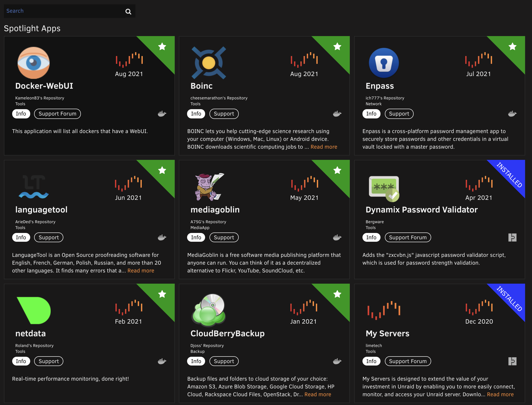Click the Aug 2021 trend chart on Docker-WebUI
Image resolution: width=532 pixels, height=405 pixels.
click(x=129, y=59)
